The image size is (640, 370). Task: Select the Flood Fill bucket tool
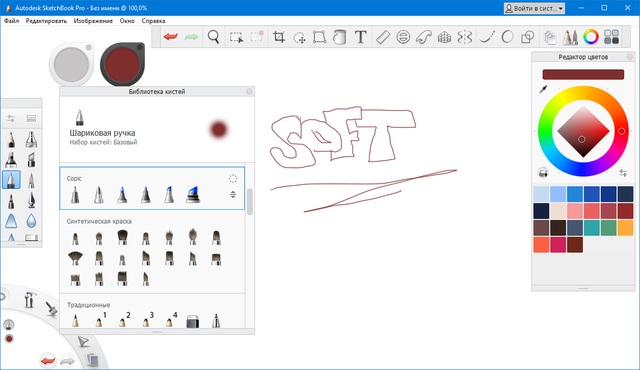pos(340,37)
